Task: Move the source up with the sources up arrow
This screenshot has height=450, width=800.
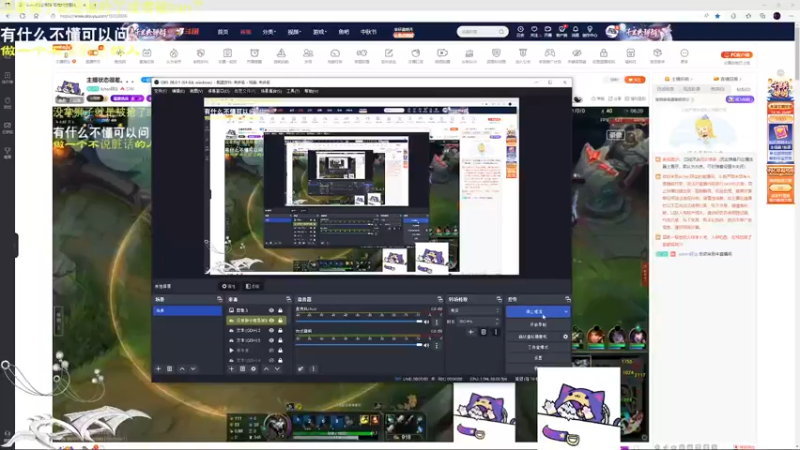Action: 266,368
